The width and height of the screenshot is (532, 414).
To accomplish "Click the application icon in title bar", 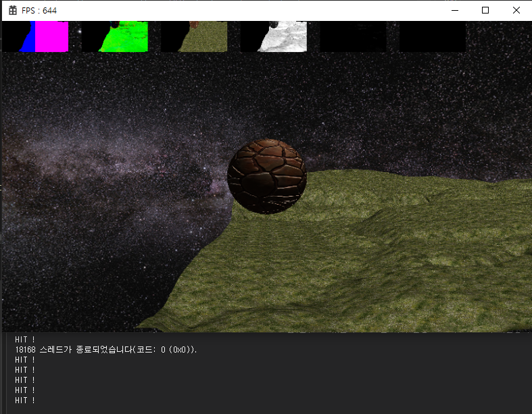I will point(13,11).
